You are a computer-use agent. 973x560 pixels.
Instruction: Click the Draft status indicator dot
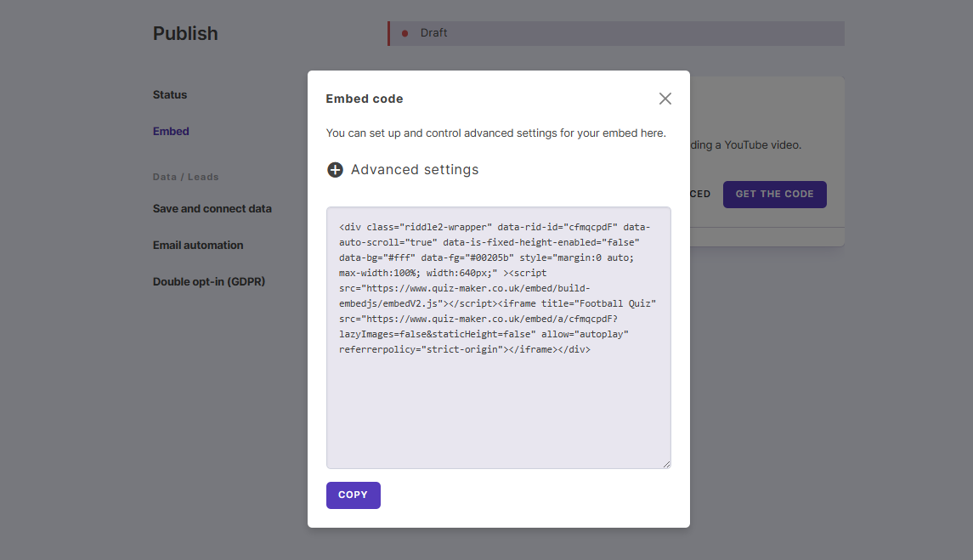(404, 32)
